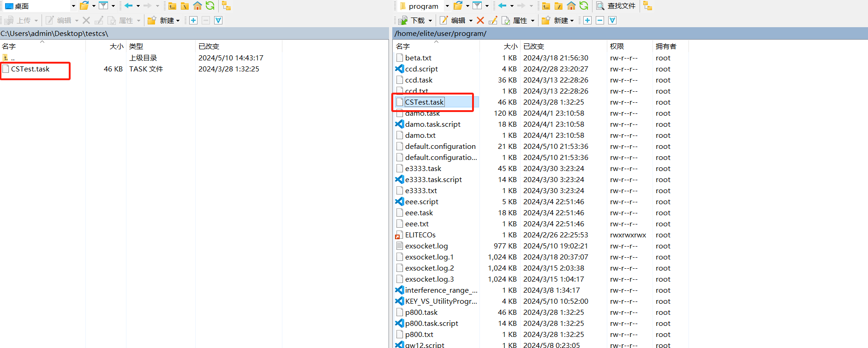868x348 pixels.
Task: Delete selected remote file with red X
Action: pos(480,20)
